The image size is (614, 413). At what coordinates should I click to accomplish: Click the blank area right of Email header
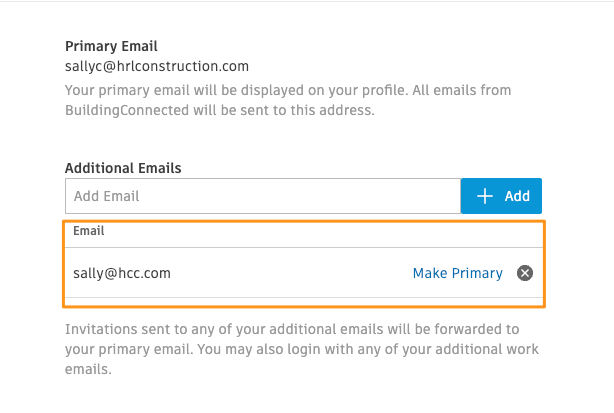pos(323,234)
